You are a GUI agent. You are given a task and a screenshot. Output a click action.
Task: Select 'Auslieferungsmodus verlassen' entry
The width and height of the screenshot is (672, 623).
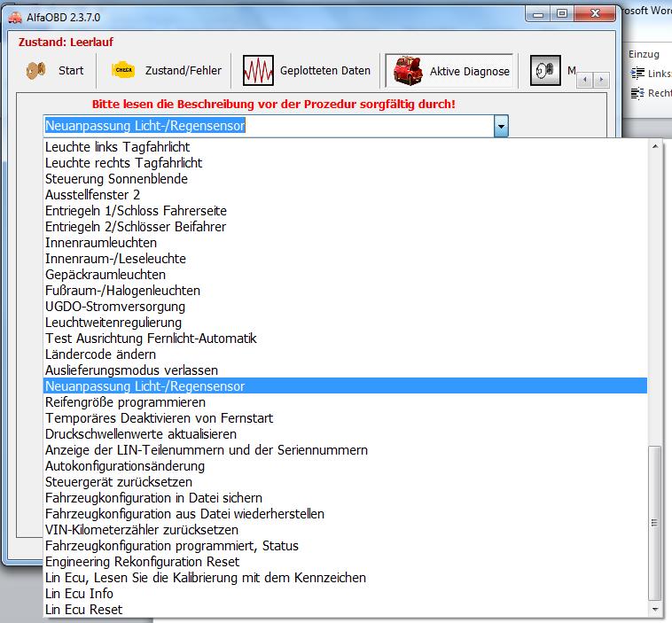point(131,370)
